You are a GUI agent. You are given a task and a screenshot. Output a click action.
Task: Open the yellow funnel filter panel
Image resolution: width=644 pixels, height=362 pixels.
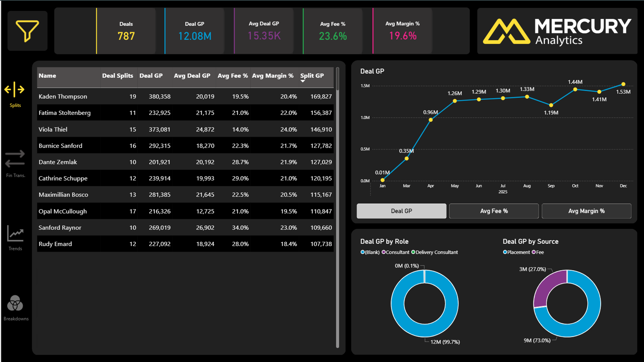[x=27, y=31]
